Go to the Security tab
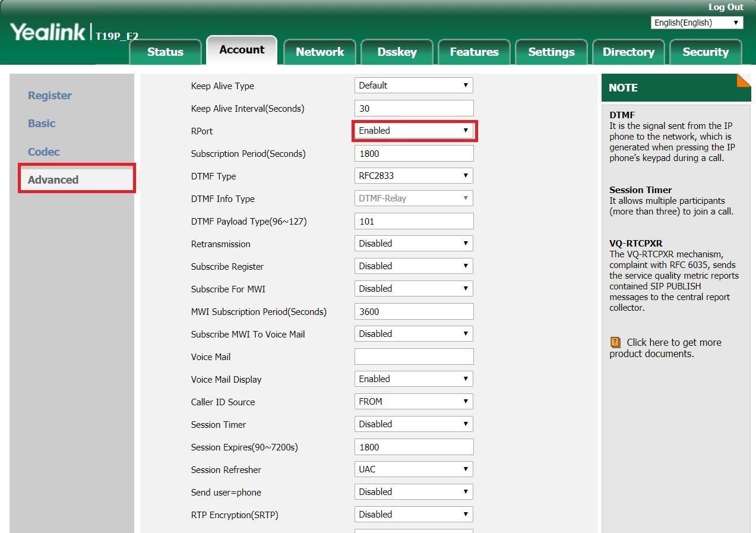 (705, 52)
